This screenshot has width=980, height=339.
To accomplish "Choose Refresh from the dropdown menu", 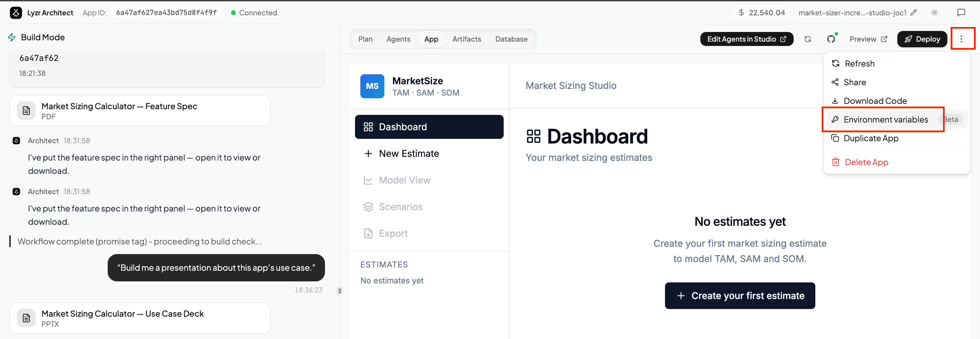I will pos(896,64).
